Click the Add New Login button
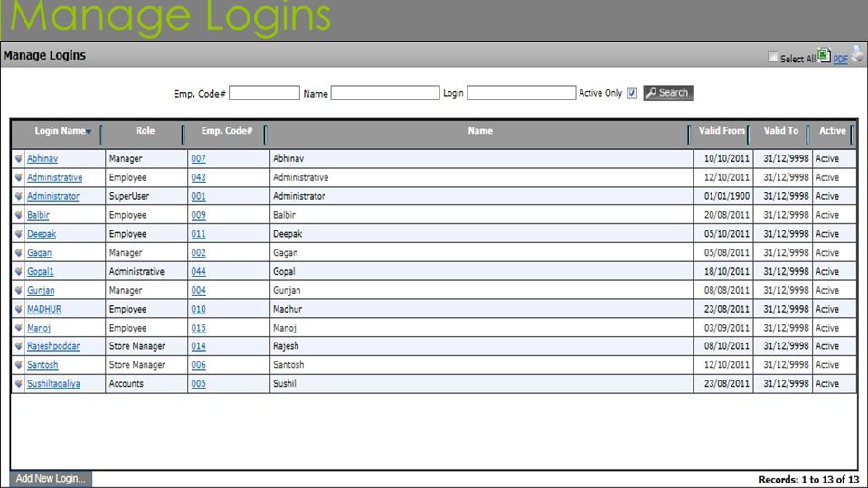 [x=51, y=479]
